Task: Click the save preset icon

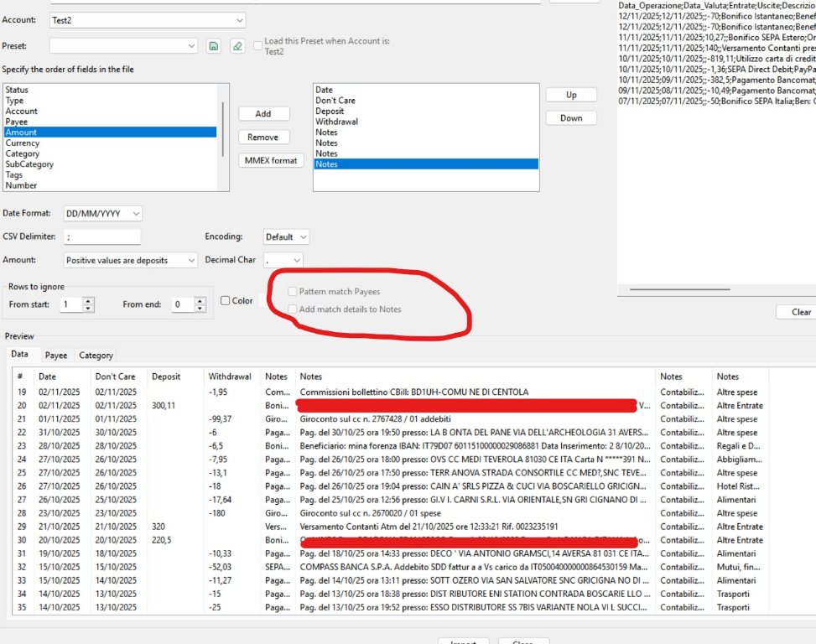Action: 215,46
